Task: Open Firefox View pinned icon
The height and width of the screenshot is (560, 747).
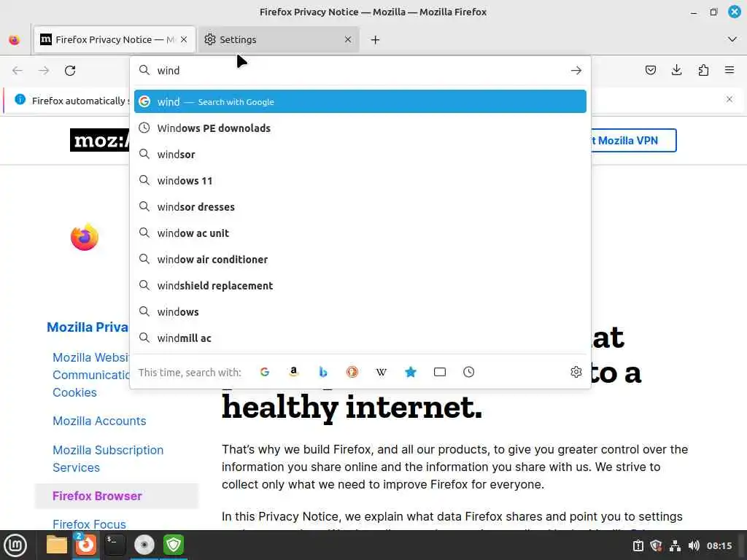Action: point(15,39)
